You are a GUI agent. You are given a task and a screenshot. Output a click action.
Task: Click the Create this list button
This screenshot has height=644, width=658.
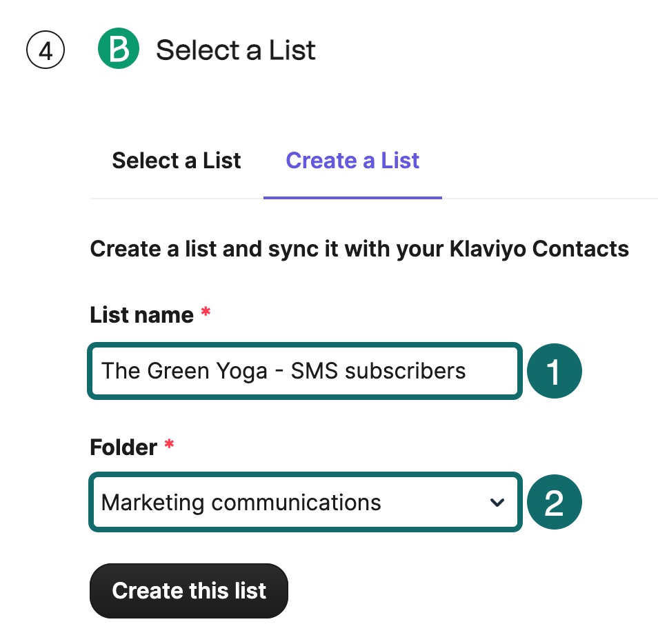[x=188, y=590]
